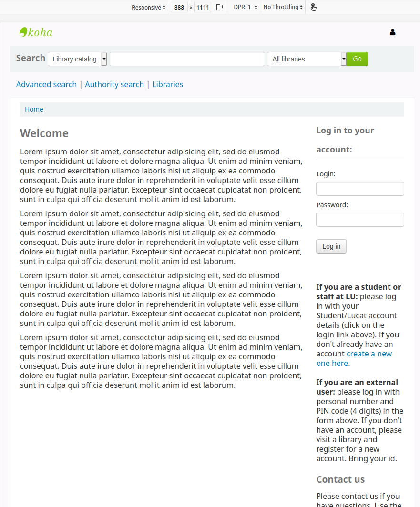420x507 pixels.
Task: Click the viewport width field showing 888
Action: coord(179,7)
